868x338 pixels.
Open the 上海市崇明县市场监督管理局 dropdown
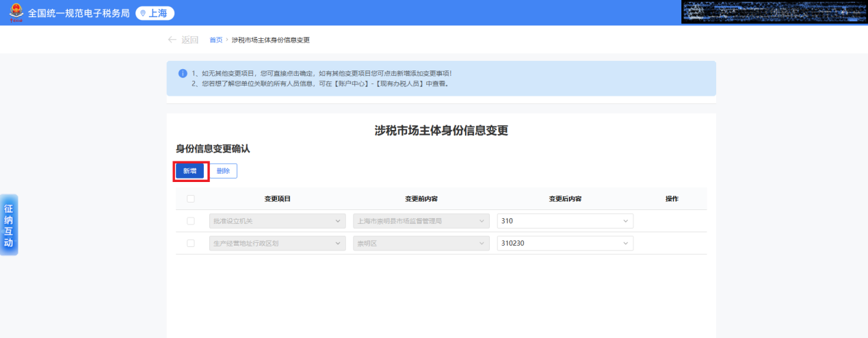coord(421,221)
